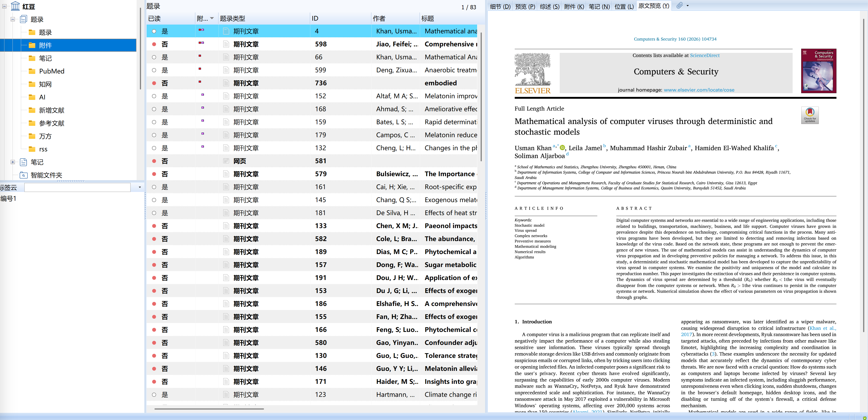Click the 智能文件夹 smart folder icon
Viewport: 868px width, 420px height.
(x=24, y=175)
